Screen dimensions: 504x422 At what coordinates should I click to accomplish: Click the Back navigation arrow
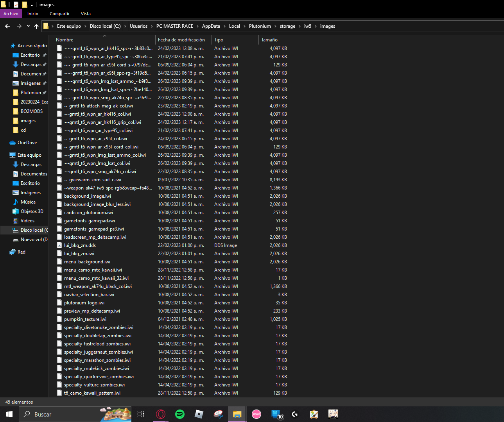[x=7, y=26]
